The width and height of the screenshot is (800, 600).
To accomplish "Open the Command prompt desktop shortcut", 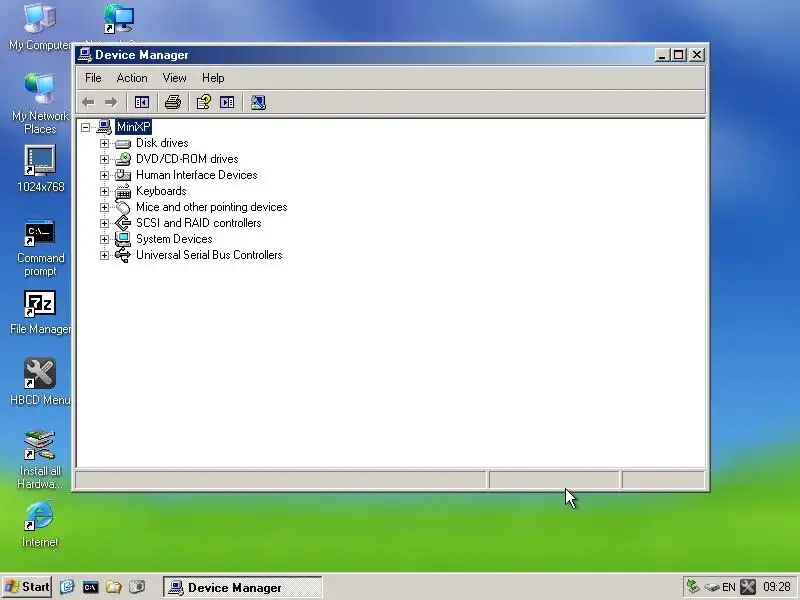I will pyautogui.click(x=40, y=233).
